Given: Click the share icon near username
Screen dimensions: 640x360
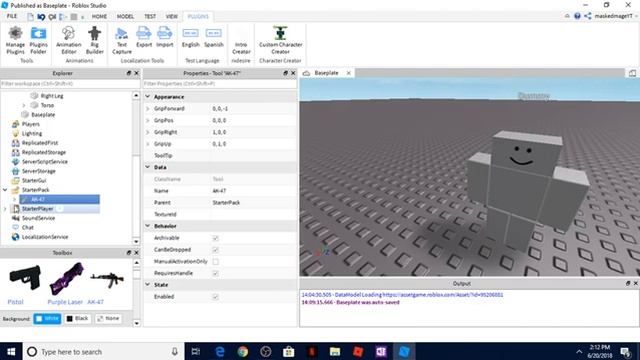Looking at the screenshot, I should point(588,16).
